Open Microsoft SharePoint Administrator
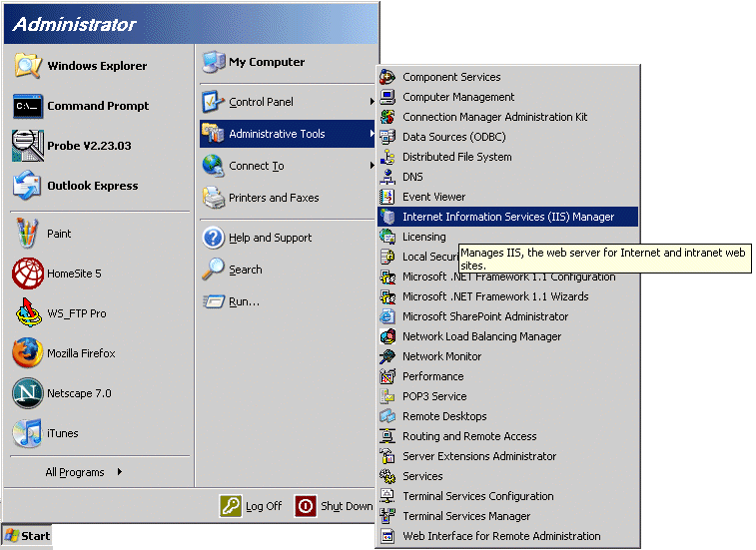Viewport: 756px width, 550px height. click(507, 316)
